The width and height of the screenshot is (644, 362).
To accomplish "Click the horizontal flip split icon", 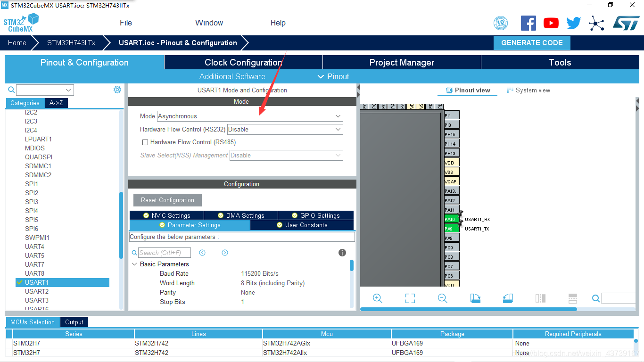I will coord(540,298).
